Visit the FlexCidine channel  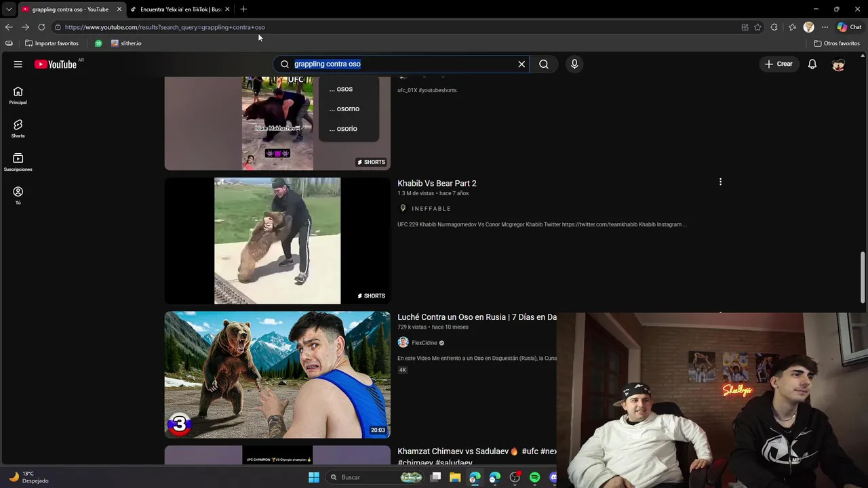(x=425, y=343)
